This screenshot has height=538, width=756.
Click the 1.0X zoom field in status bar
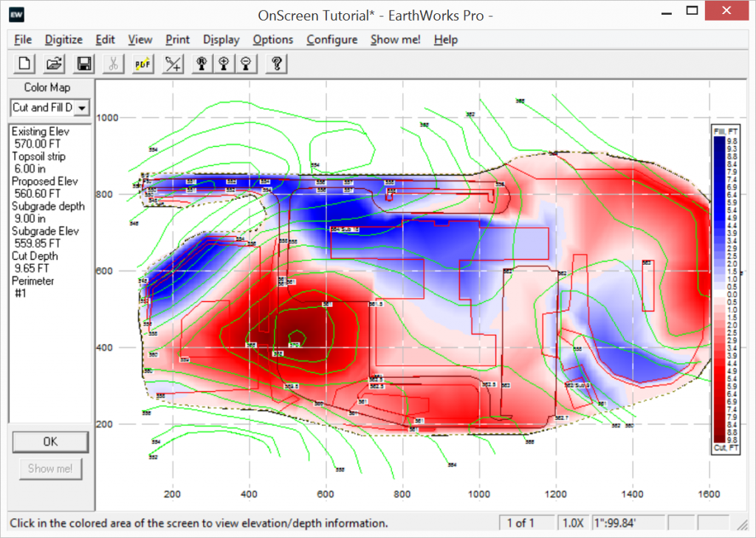[x=574, y=523]
